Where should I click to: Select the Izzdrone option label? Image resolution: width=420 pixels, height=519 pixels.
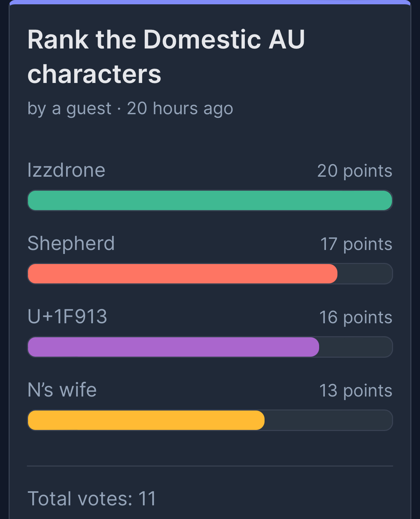click(66, 170)
